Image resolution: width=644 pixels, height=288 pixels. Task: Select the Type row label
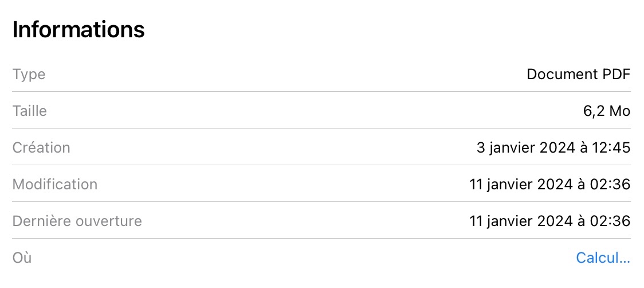pos(29,75)
